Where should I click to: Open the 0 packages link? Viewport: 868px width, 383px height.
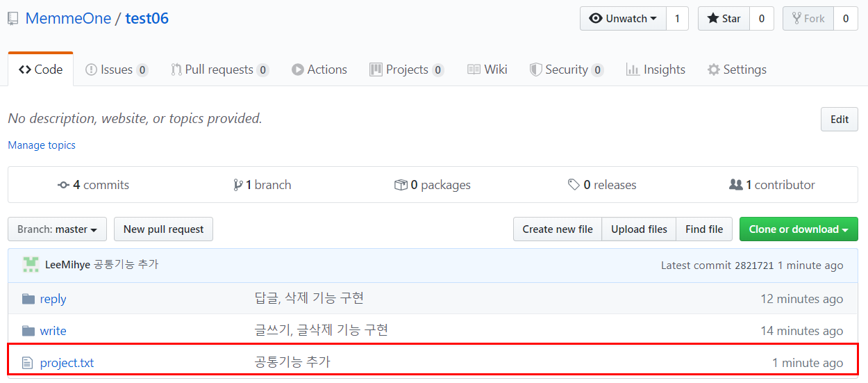[433, 185]
